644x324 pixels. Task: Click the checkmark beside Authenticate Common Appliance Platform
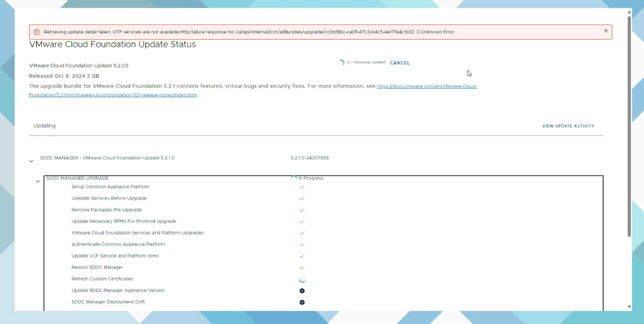[x=301, y=244]
